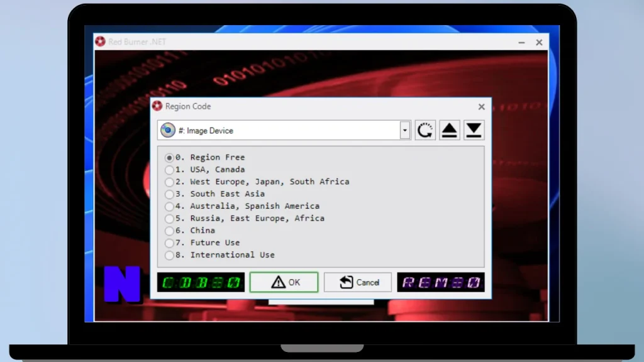
Task: Select region 6 China
Action: (190, 231)
